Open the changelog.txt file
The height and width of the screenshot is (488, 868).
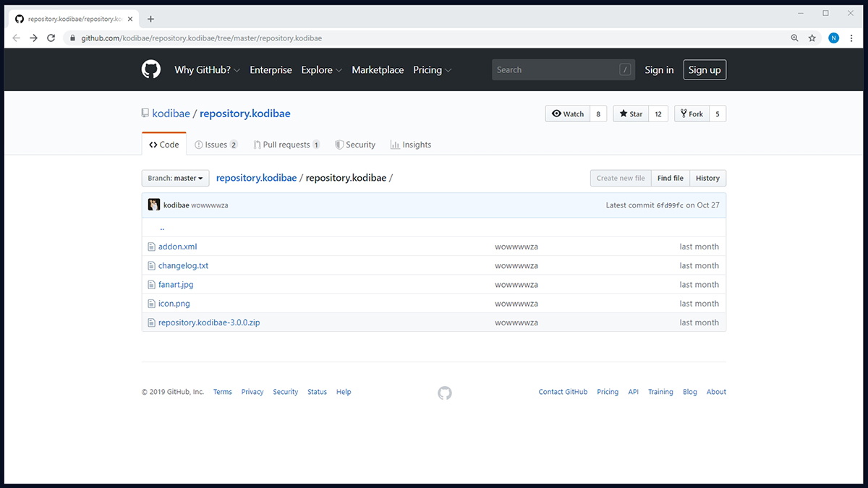[x=183, y=265]
